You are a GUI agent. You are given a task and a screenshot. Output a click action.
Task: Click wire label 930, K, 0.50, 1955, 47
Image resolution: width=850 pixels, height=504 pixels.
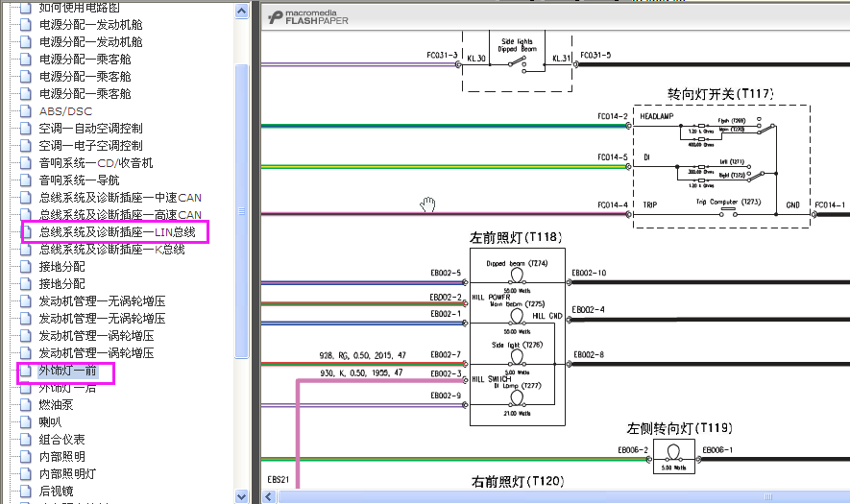pyautogui.click(x=361, y=372)
